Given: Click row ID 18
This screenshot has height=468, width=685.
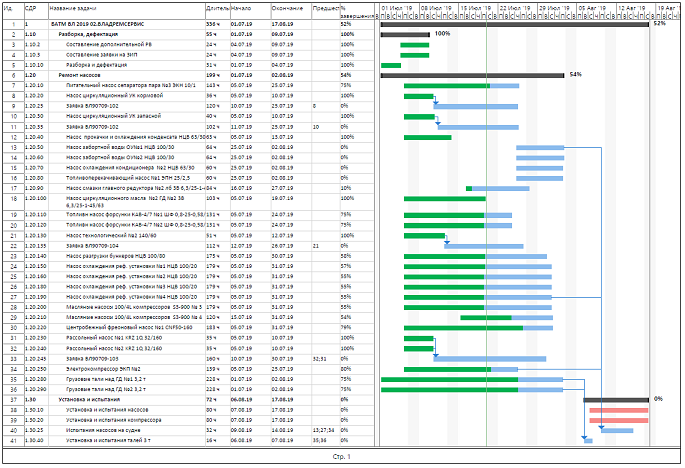Looking at the screenshot, I should 13,199.
